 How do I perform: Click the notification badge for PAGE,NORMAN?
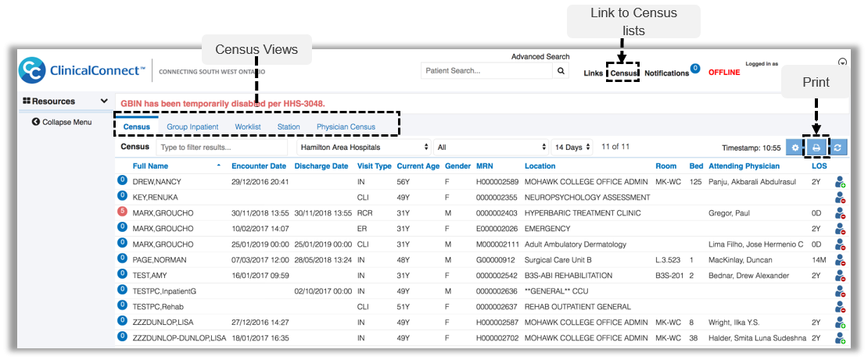(122, 258)
